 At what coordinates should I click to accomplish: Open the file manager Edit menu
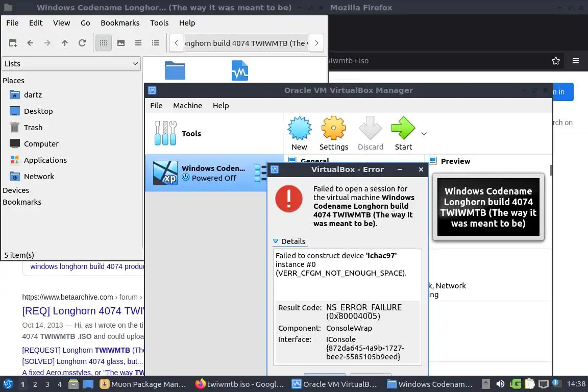tap(36, 23)
